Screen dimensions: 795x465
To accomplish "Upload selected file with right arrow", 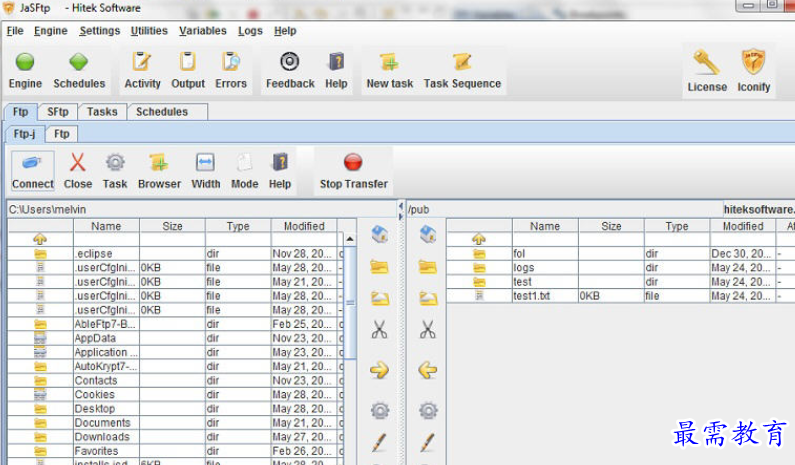I will point(379,370).
